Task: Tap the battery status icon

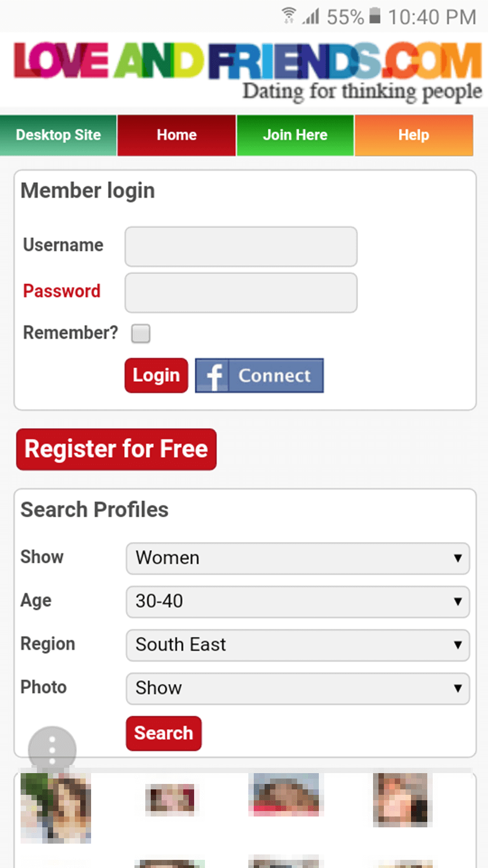Action: 375,16
